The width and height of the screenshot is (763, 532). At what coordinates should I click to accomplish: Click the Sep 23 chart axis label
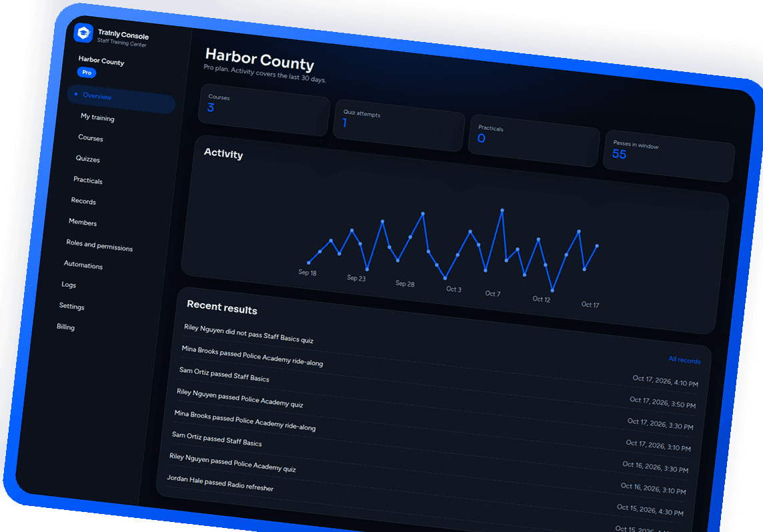point(355,278)
